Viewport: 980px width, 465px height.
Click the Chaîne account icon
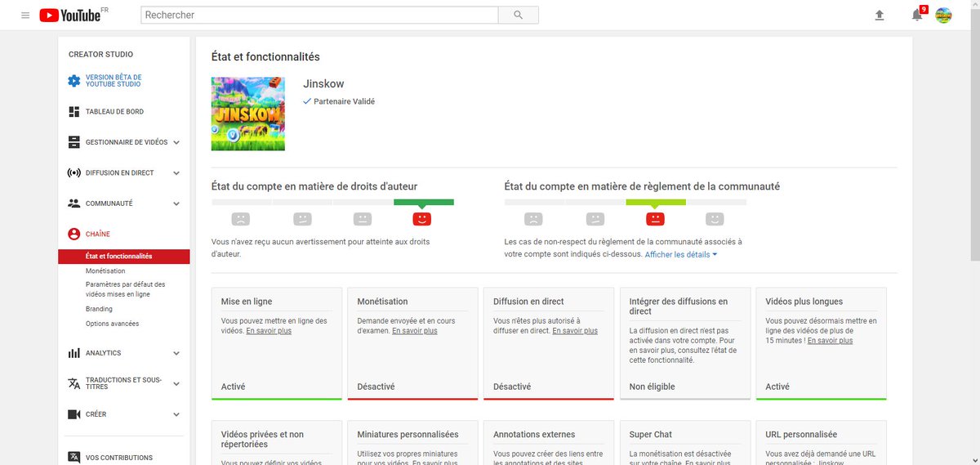[x=73, y=234]
